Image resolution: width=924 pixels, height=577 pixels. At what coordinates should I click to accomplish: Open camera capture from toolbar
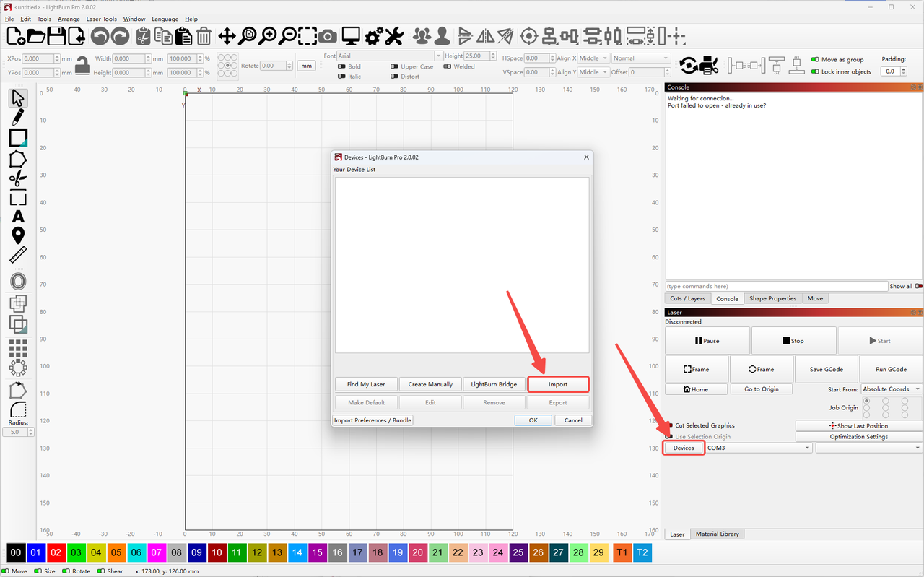coord(328,35)
